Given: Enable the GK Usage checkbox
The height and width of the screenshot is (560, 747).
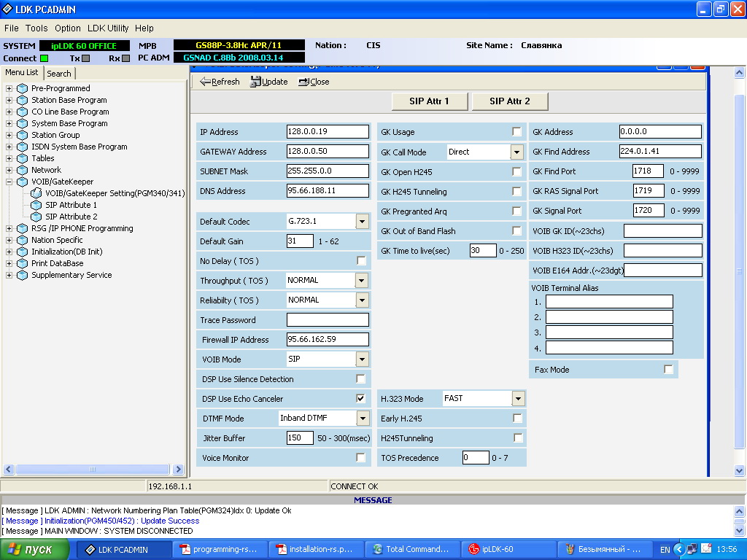Looking at the screenshot, I should (x=516, y=132).
